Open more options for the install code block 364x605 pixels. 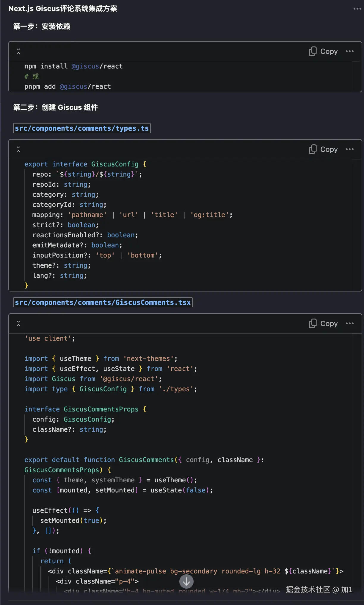click(350, 52)
